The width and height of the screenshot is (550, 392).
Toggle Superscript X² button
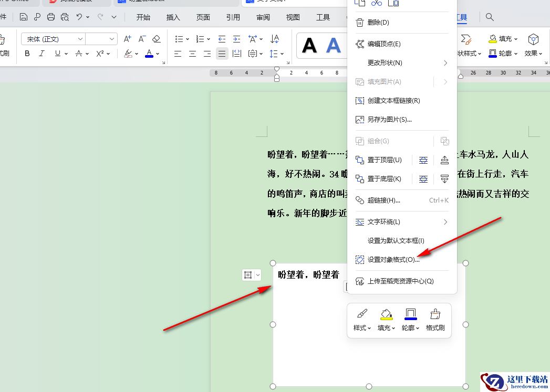pos(100,53)
